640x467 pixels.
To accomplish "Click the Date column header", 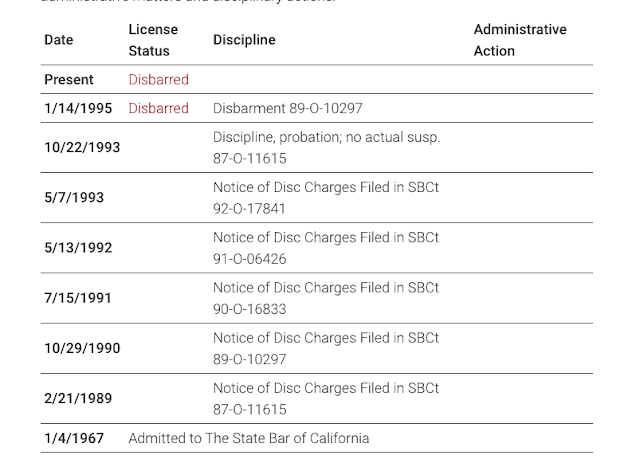I will [x=59, y=40].
